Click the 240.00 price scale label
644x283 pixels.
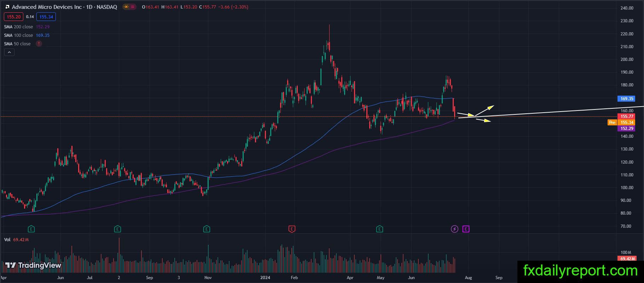click(627, 8)
